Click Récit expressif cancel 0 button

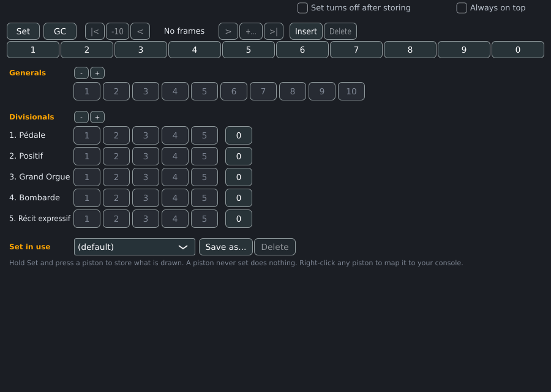239,219
